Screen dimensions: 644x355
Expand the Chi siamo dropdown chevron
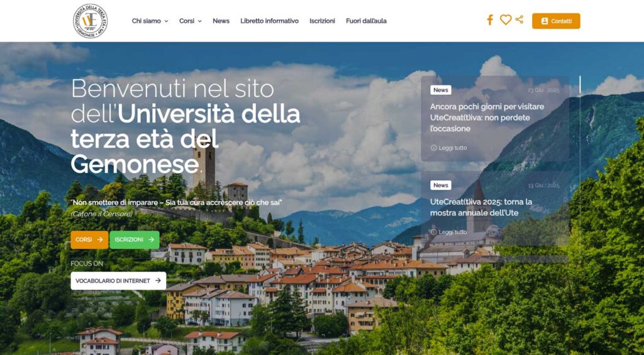pos(166,21)
